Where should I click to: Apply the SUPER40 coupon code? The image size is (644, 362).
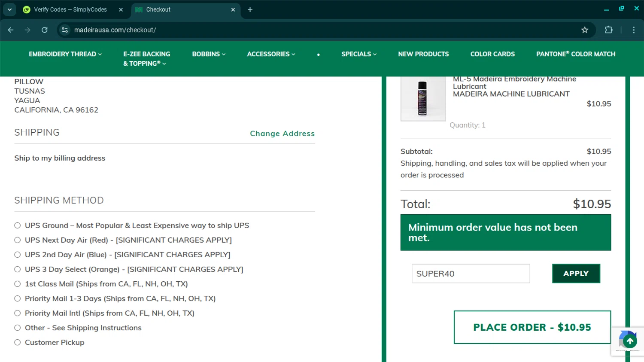[x=576, y=274]
